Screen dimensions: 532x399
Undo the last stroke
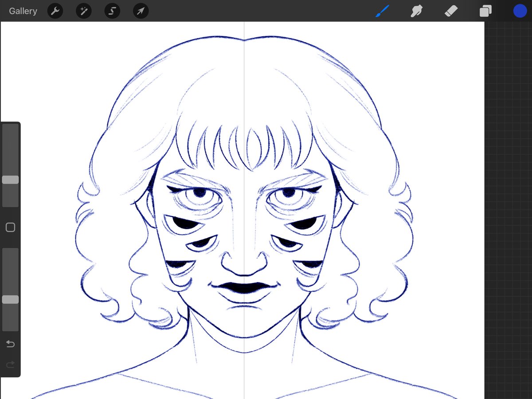[x=10, y=344]
